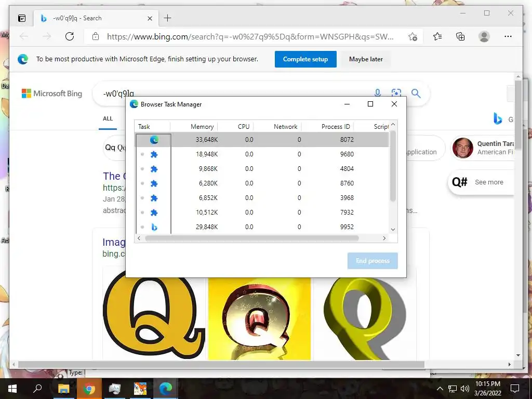Show hidden system tray icons
Screen dimensions: 532x399
440,389
